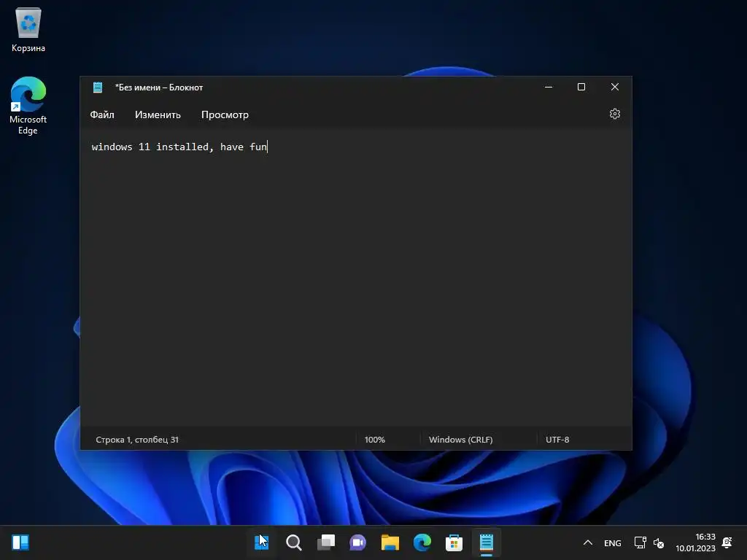
Task: Click the Notepad icon in title bar
Action: tap(98, 87)
